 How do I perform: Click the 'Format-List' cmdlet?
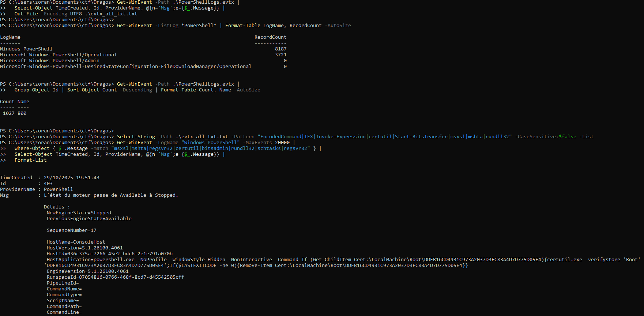(x=31, y=160)
